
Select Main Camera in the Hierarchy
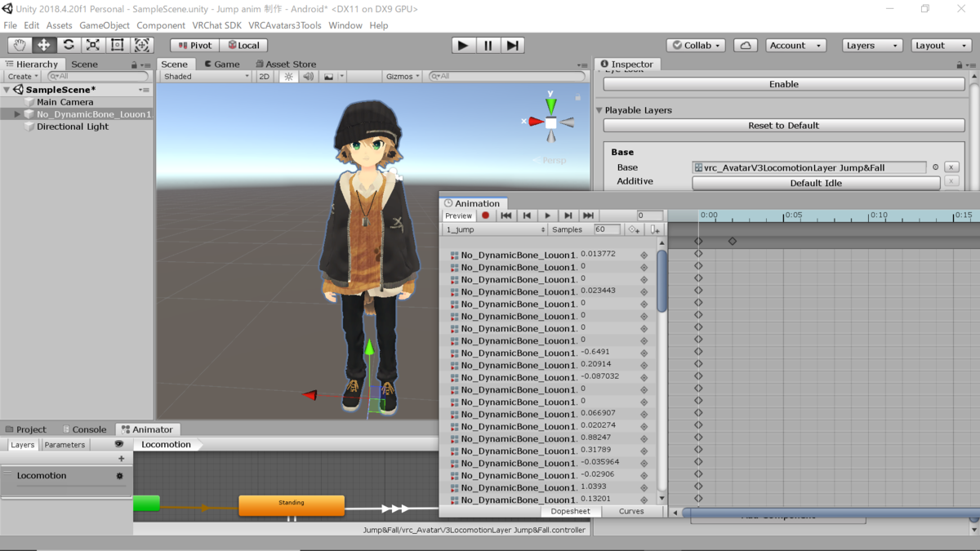coord(65,102)
